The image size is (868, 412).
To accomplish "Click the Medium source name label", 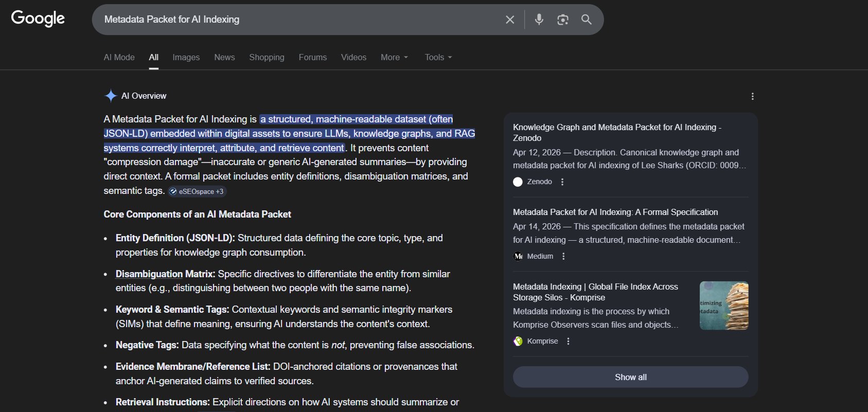I will click(x=540, y=256).
